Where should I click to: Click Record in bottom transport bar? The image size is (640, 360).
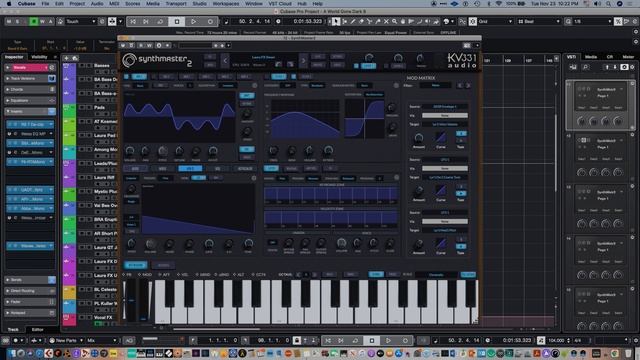click(405, 340)
